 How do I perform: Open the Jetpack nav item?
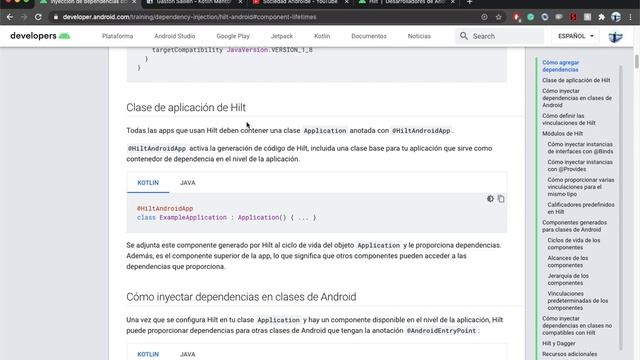pos(282,36)
